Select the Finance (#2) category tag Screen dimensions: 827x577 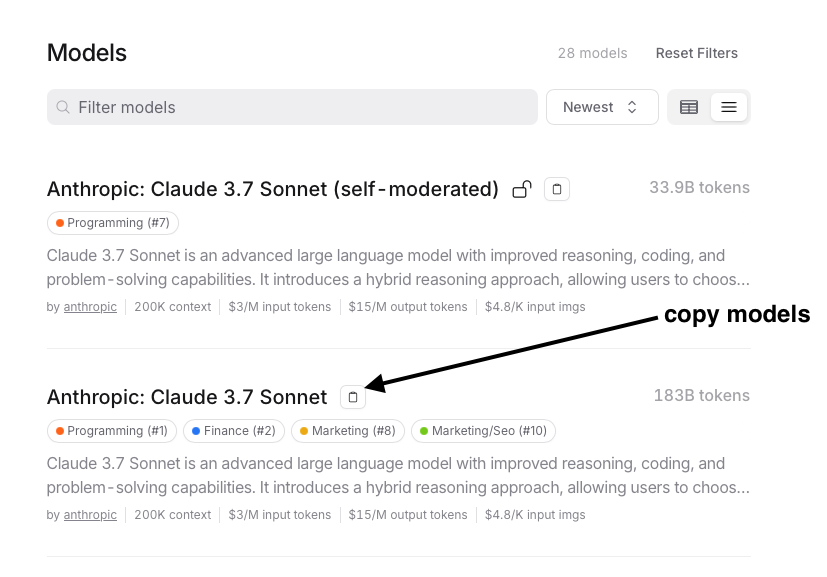[x=234, y=431]
